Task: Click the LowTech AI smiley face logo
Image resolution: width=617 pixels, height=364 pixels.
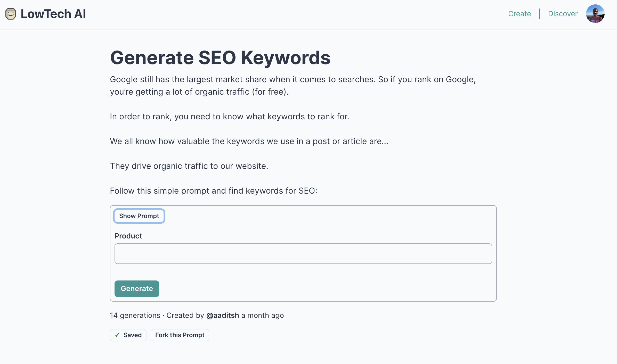Action: click(11, 14)
